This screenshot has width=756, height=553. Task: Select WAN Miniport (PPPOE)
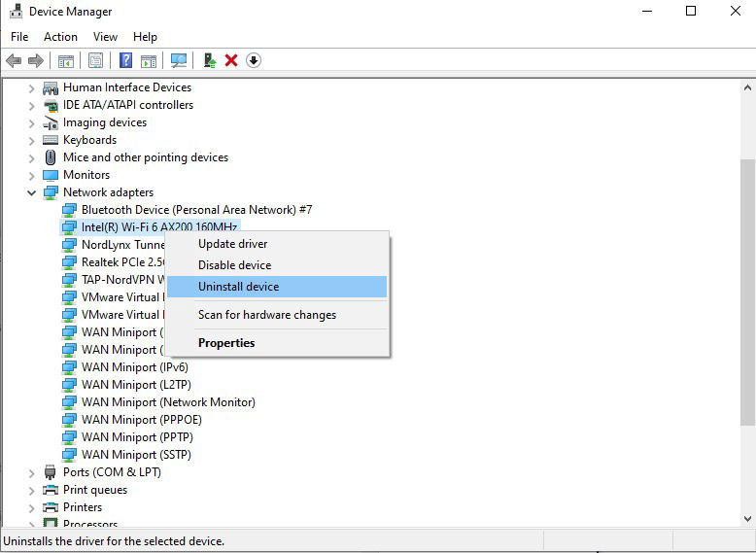[x=141, y=420]
